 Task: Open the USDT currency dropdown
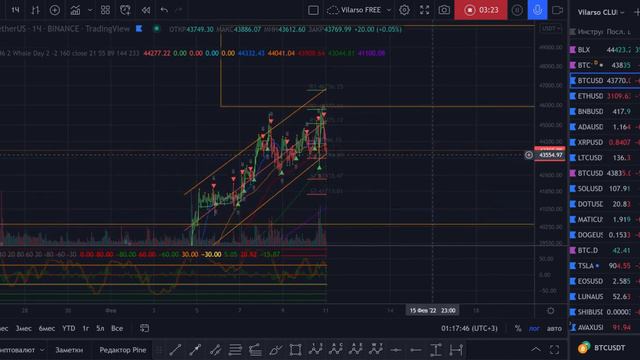pyautogui.click(x=551, y=29)
